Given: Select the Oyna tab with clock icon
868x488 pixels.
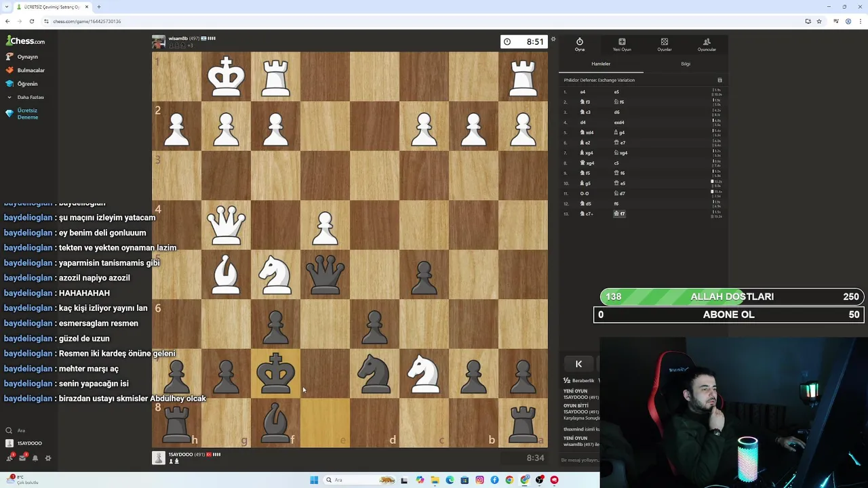Looking at the screenshot, I should click(580, 45).
